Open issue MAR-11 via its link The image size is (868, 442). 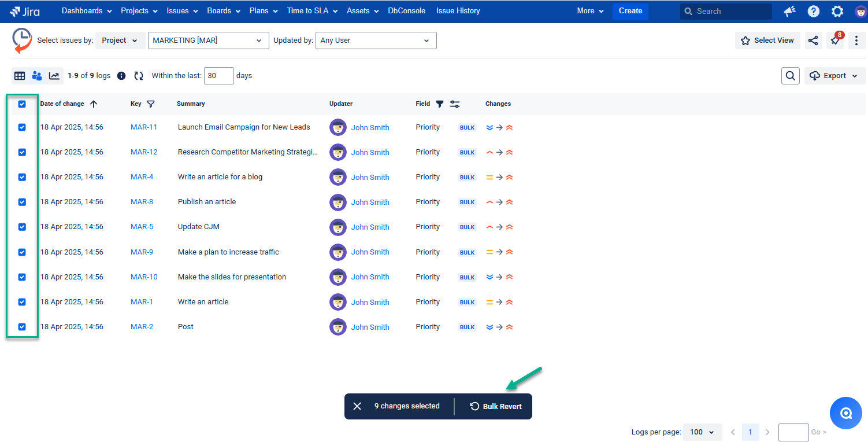(x=144, y=127)
